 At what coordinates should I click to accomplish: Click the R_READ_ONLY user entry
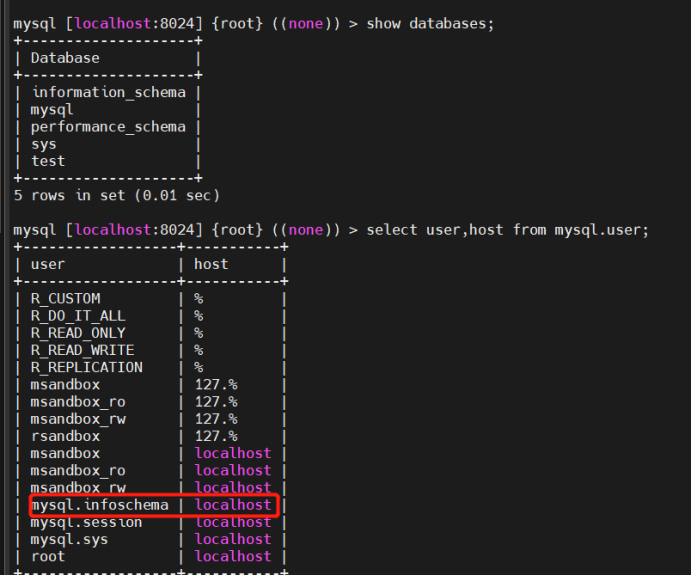click(78, 333)
